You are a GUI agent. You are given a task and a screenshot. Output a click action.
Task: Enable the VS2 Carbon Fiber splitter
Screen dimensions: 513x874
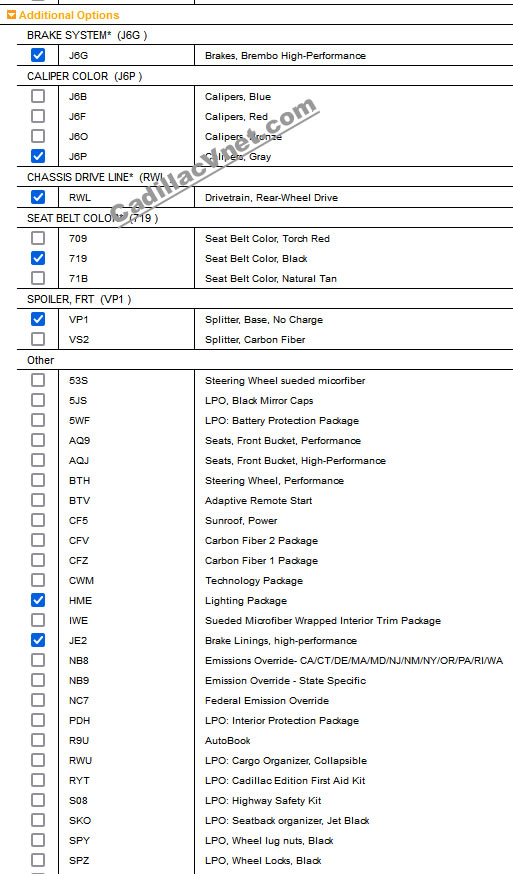pos(38,339)
